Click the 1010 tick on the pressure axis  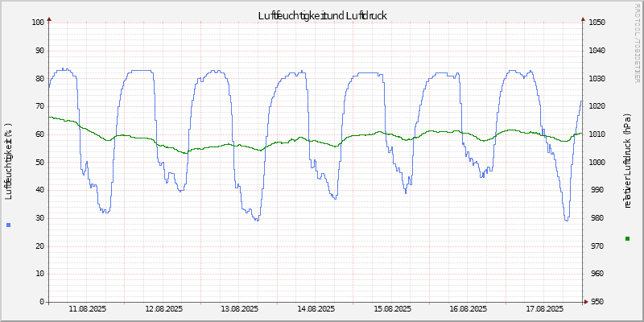(x=596, y=134)
